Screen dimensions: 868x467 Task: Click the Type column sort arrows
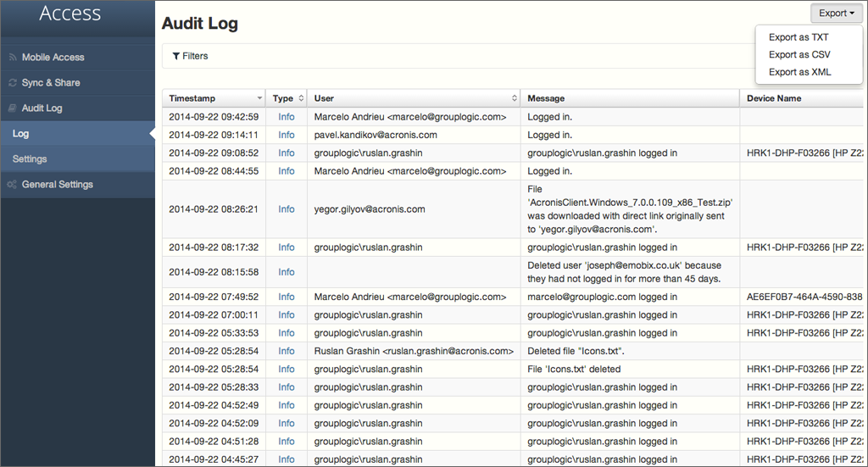coord(301,99)
